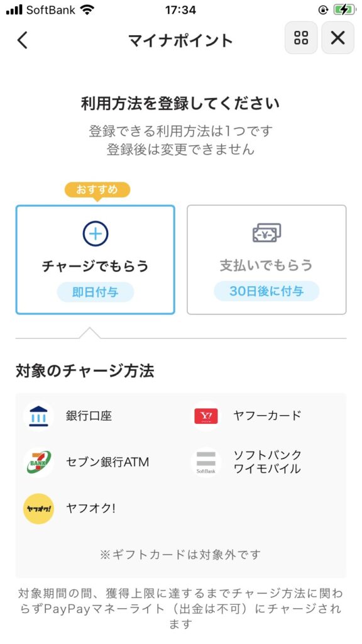
Task: Tap the battery indicator in status bar
Action: [x=344, y=10]
